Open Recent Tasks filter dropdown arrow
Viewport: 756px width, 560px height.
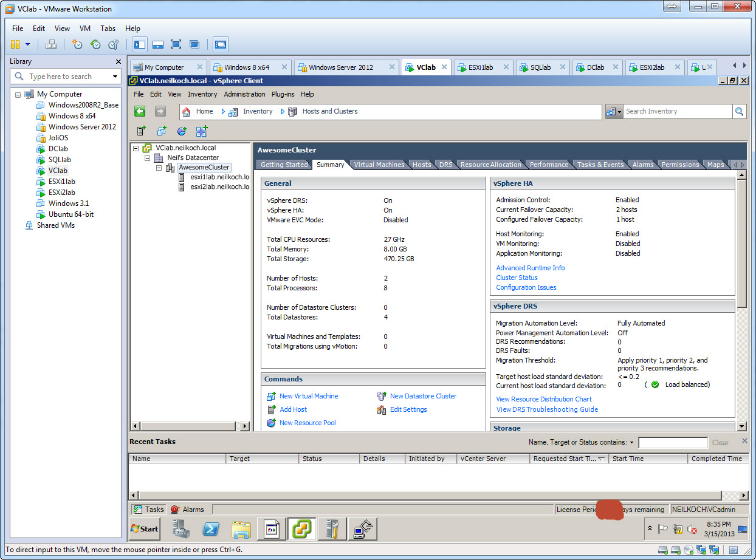[x=631, y=442]
